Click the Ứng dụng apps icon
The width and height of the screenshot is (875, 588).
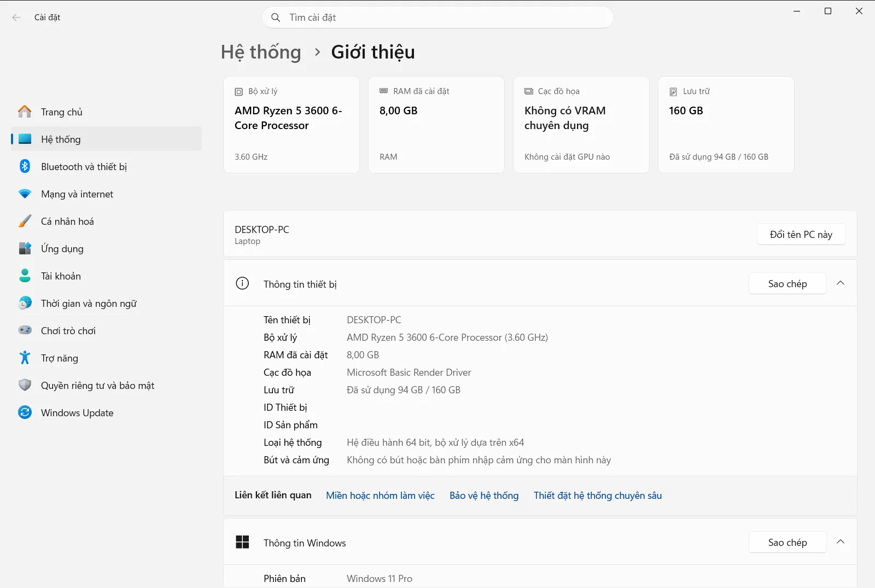[x=25, y=248]
